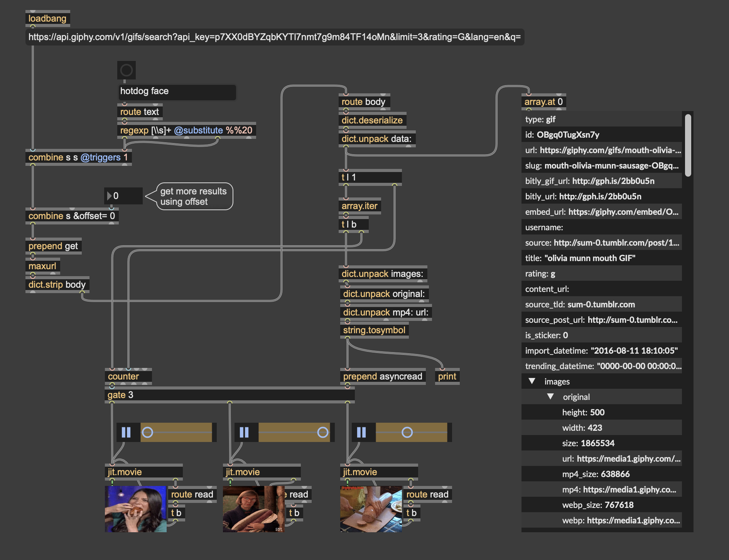Viewport: 729px width, 560px height.
Task: Select the loadbang object
Action: coord(47,19)
